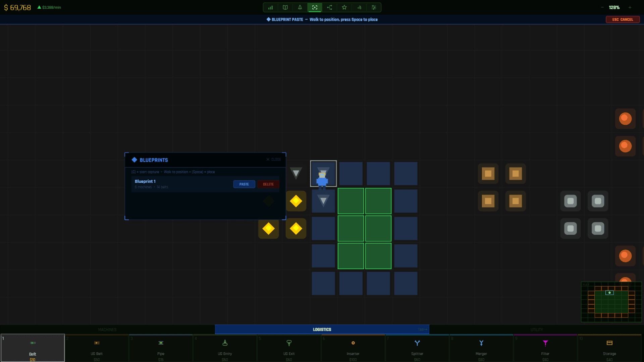Viewport: 644px width, 362px height.
Task: Click the rocket icon in top toolbar
Action: click(300, 7)
